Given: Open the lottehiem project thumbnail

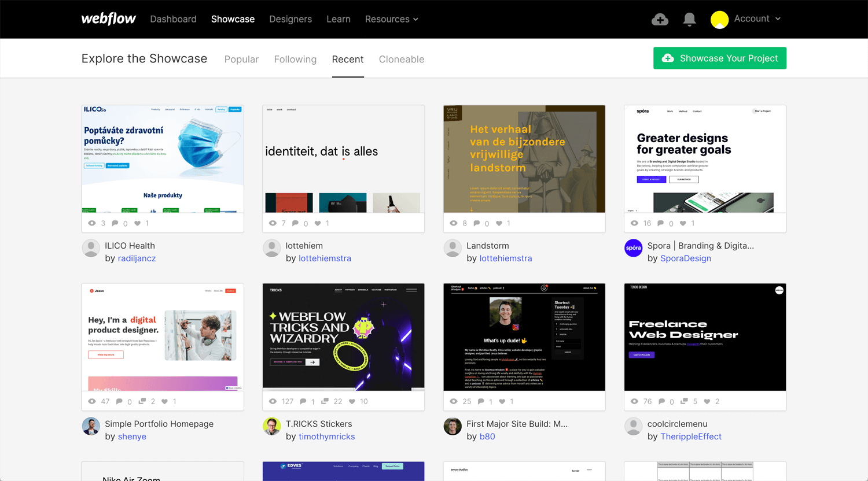Looking at the screenshot, I should coord(344,159).
